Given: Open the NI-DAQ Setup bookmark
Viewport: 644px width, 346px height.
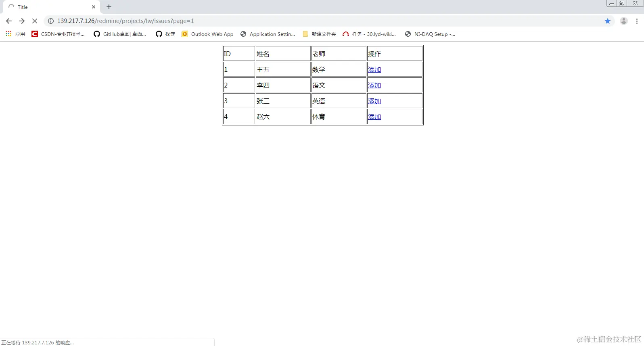Looking at the screenshot, I should pos(430,34).
